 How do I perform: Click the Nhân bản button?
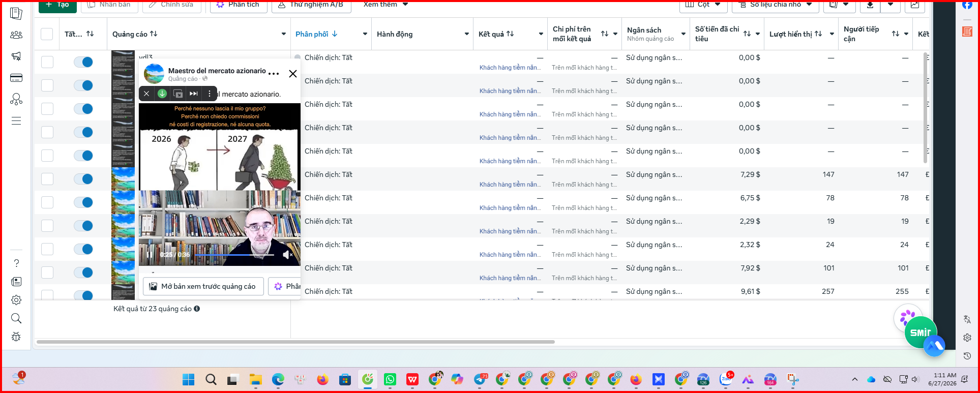tap(109, 5)
